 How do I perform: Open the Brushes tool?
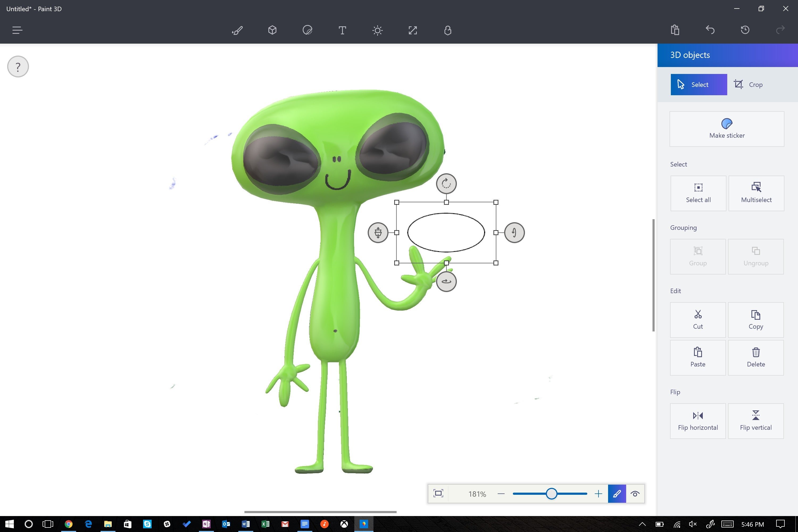(237, 31)
